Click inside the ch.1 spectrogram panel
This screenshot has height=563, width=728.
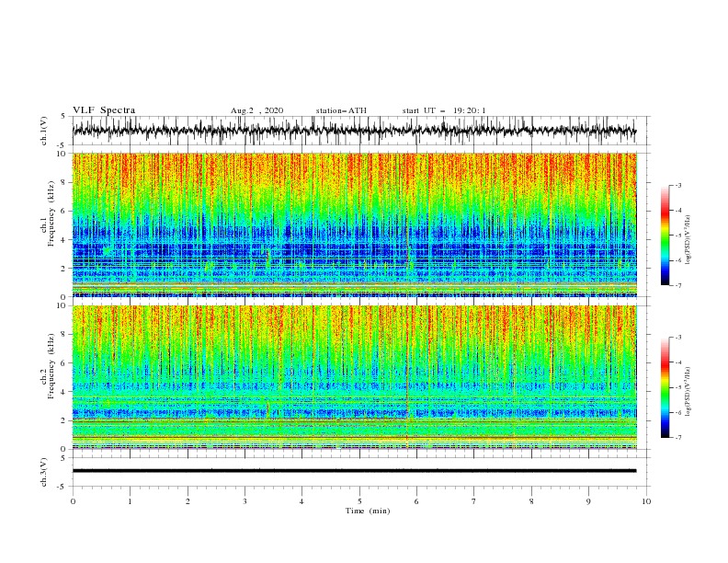[355, 224]
